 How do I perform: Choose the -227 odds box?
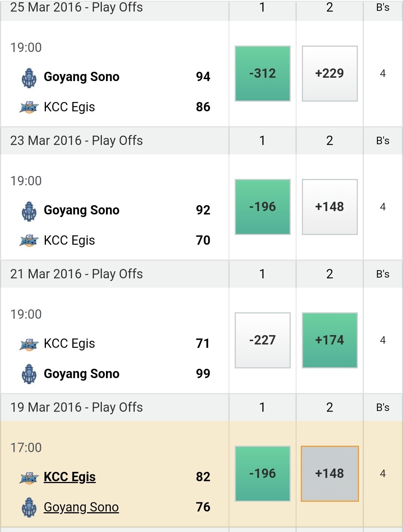(x=262, y=340)
